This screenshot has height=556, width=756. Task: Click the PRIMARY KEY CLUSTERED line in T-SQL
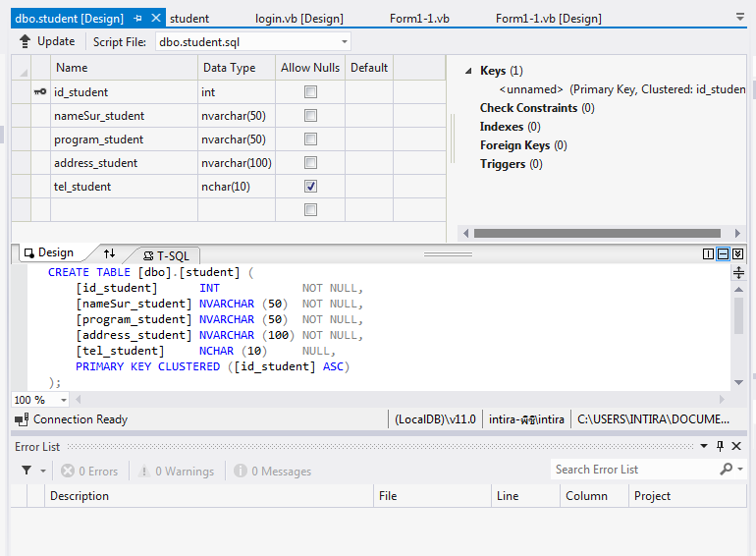[x=212, y=366]
